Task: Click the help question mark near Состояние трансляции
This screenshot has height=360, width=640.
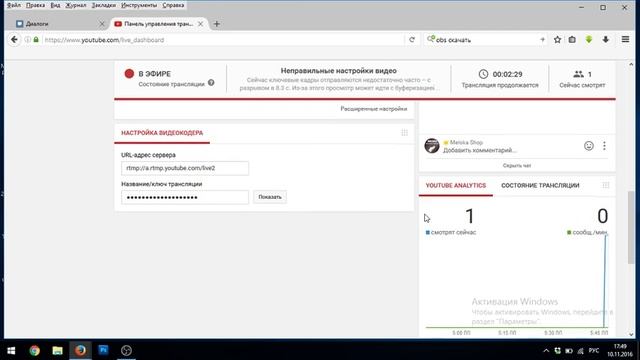Action: (x=211, y=82)
